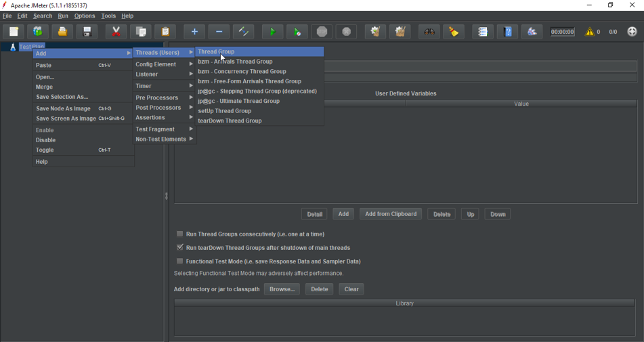
Task: Click the Stop test icon
Action: tap(322, 32)
